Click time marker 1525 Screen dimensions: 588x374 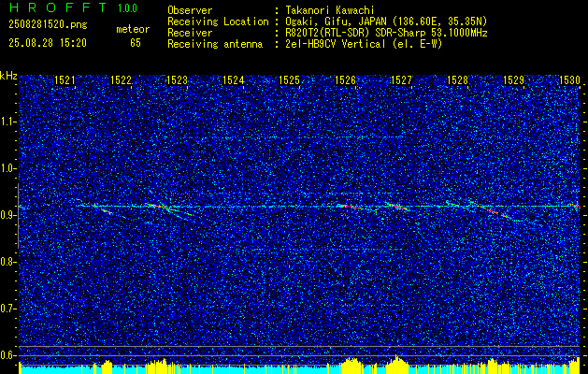289,80
